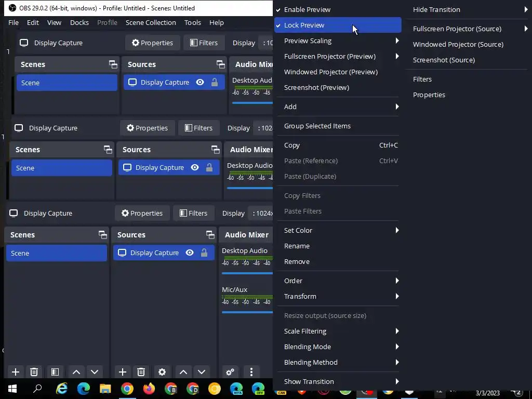Expand the Blending Mode submenu
The width and height of the screenshot is (532, 399).
coord(338,347)
